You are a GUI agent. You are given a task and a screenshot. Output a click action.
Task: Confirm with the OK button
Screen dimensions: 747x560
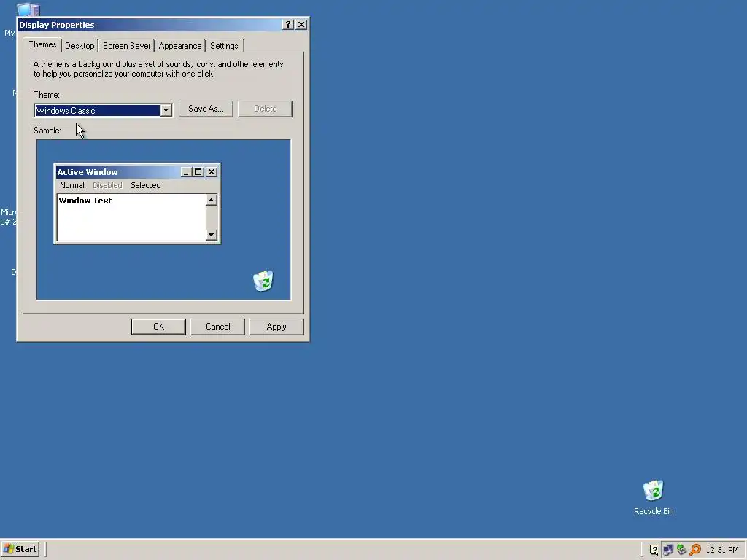pyautogui.click(x=158, y=327)
